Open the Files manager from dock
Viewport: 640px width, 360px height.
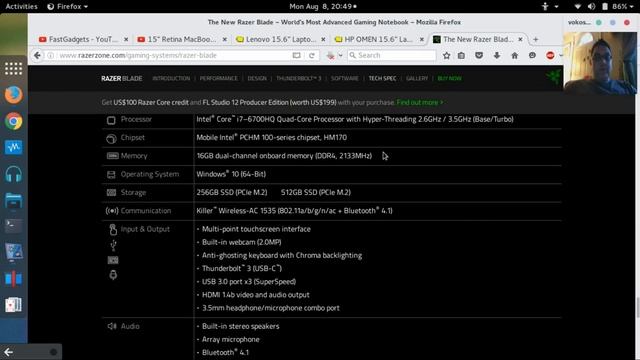(13, 200)
